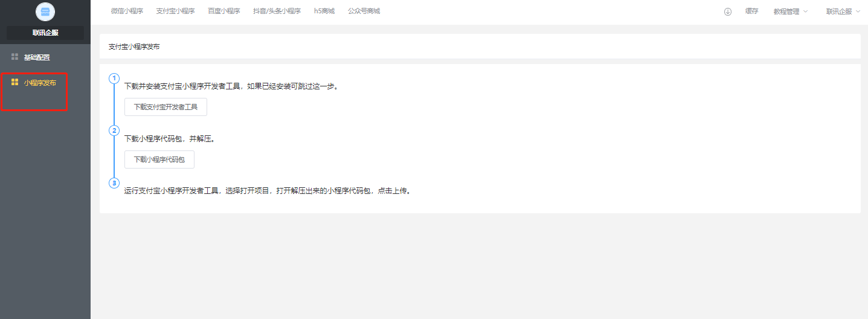This screenshot has height=319, width=868.
Task: Open the 公众号商城 tab
Action: point(364,11)
